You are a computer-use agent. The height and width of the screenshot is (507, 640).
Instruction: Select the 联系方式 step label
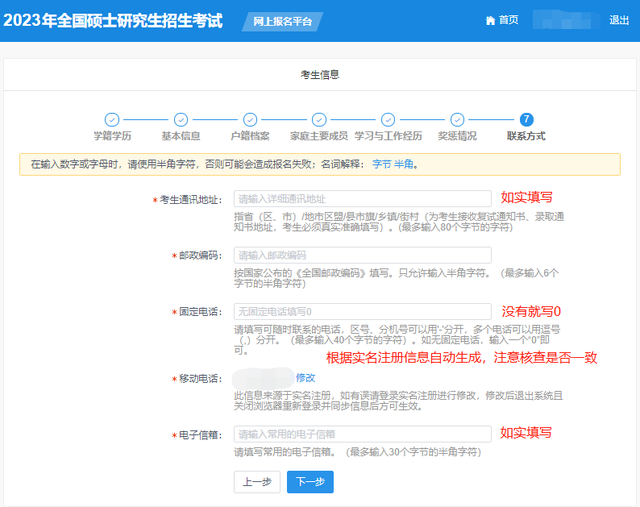[526, 136]
